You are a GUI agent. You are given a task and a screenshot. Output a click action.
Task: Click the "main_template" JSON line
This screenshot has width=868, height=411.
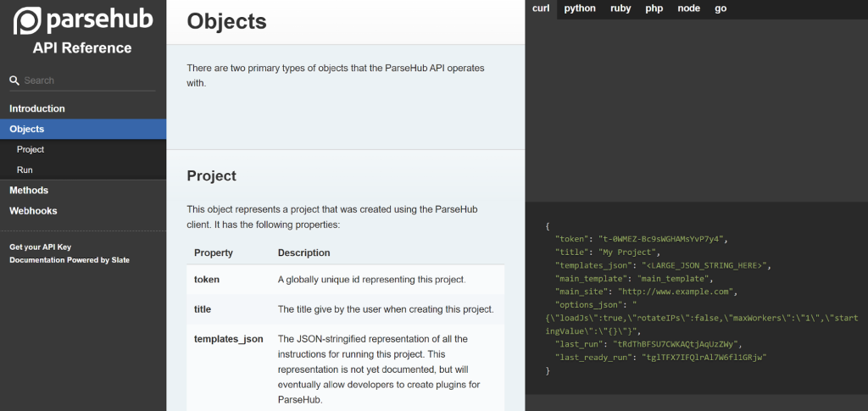pos(634,278)
